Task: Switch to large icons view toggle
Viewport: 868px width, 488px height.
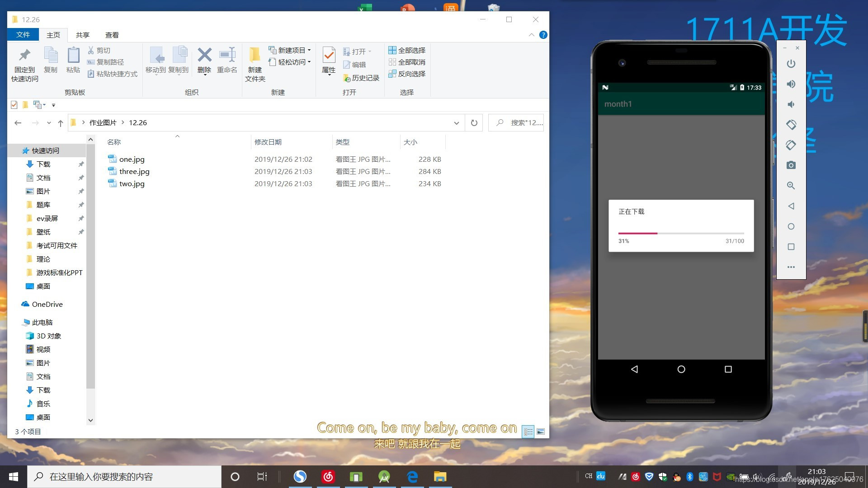Action: click(x=541, y=432)
